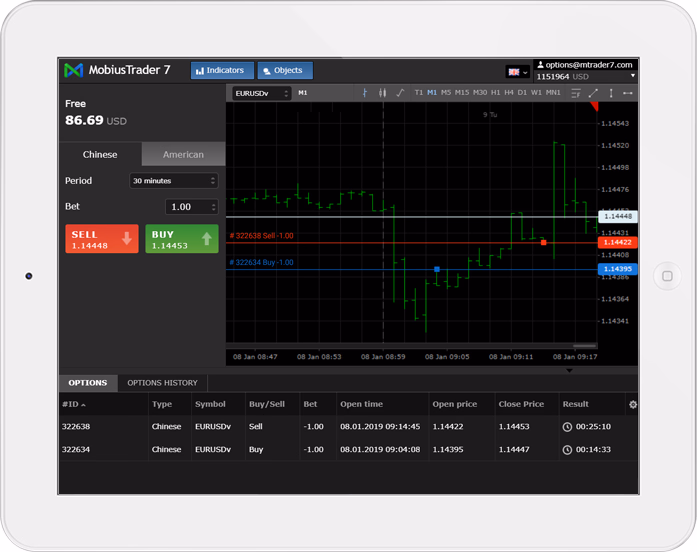The image size is (697, 552).
Task: Click the Type column header
Action: click(162, 404)
